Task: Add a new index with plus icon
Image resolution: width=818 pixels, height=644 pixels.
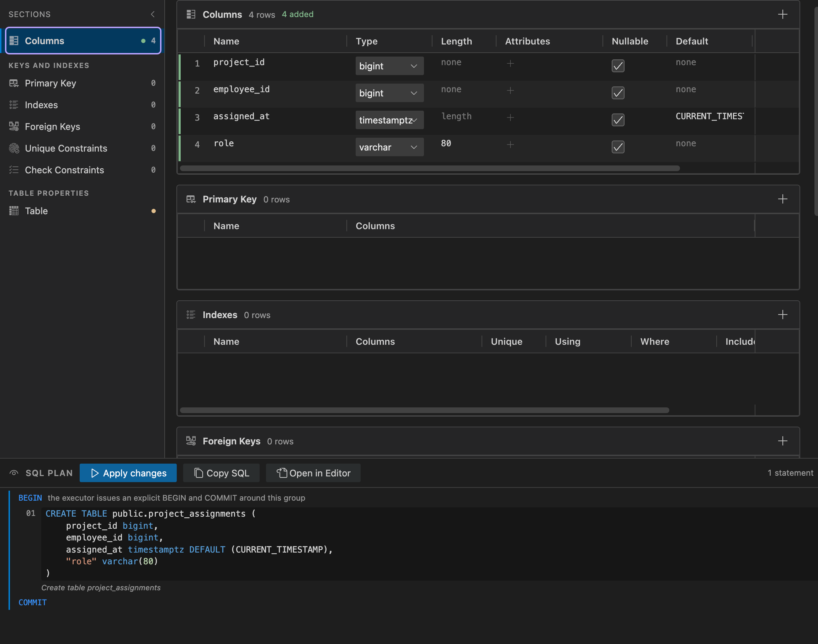Action: [x=782, y=315]
